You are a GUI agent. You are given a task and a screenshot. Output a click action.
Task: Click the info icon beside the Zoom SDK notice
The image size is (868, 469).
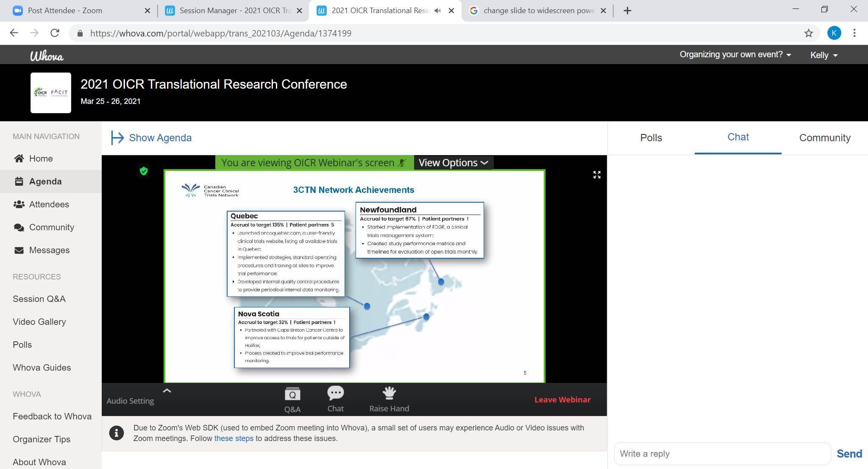[x=117, y=433]
